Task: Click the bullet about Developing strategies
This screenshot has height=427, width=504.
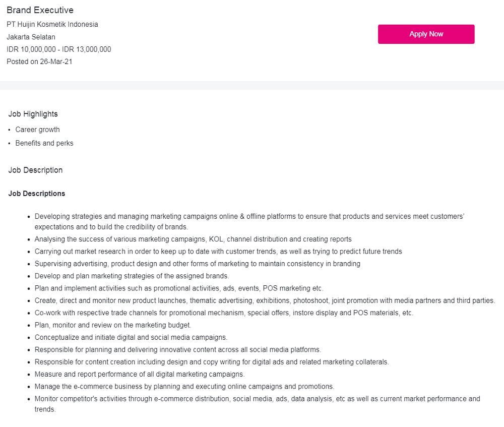Action: tap(249, 217)
